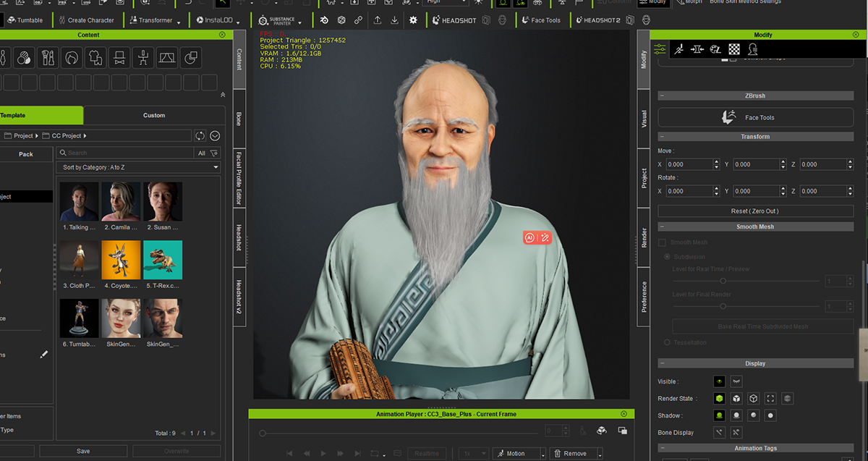Set Render State to bounding box

(x=770, y=399)
